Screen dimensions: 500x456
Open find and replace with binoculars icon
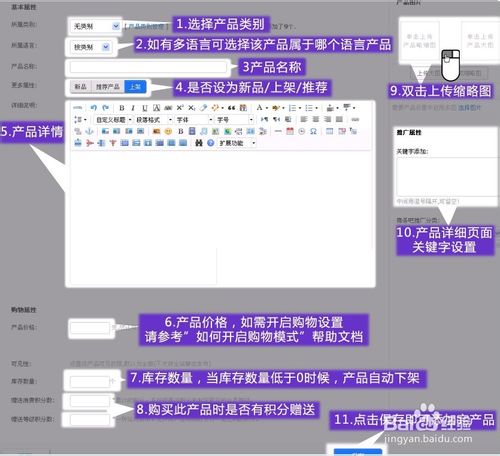click(x=199, y=143)
